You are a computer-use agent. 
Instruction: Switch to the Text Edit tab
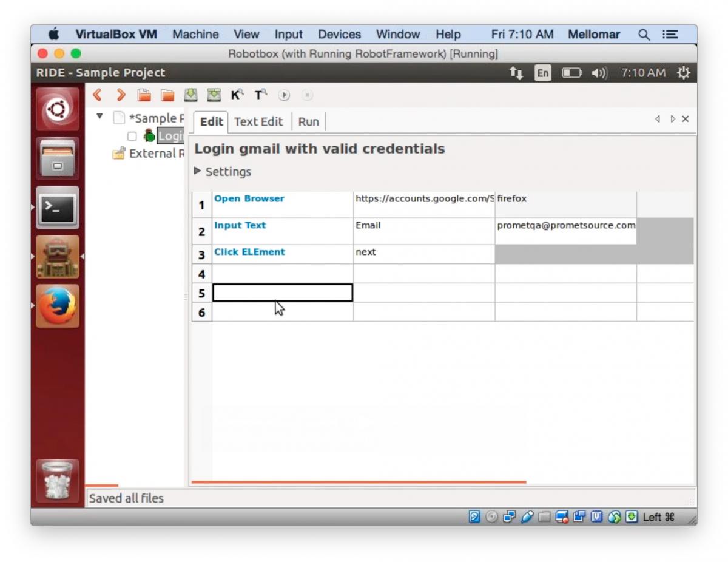[x=258, y=121]
